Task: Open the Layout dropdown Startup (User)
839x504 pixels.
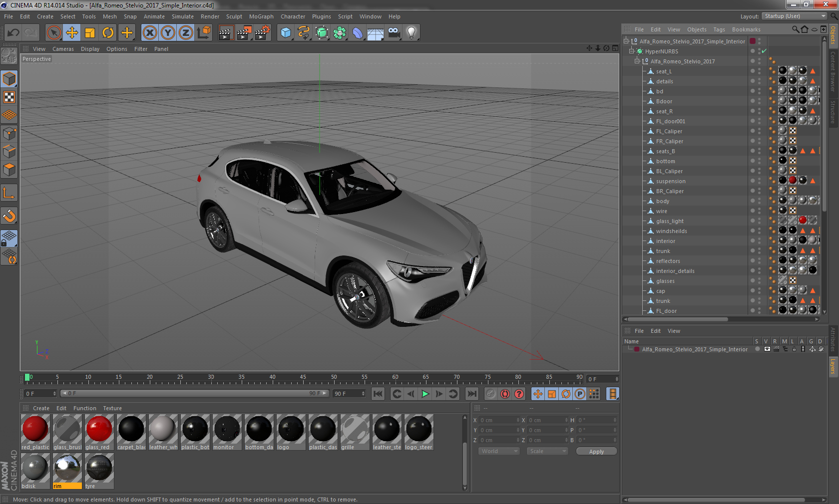Action: pos(795,16)
